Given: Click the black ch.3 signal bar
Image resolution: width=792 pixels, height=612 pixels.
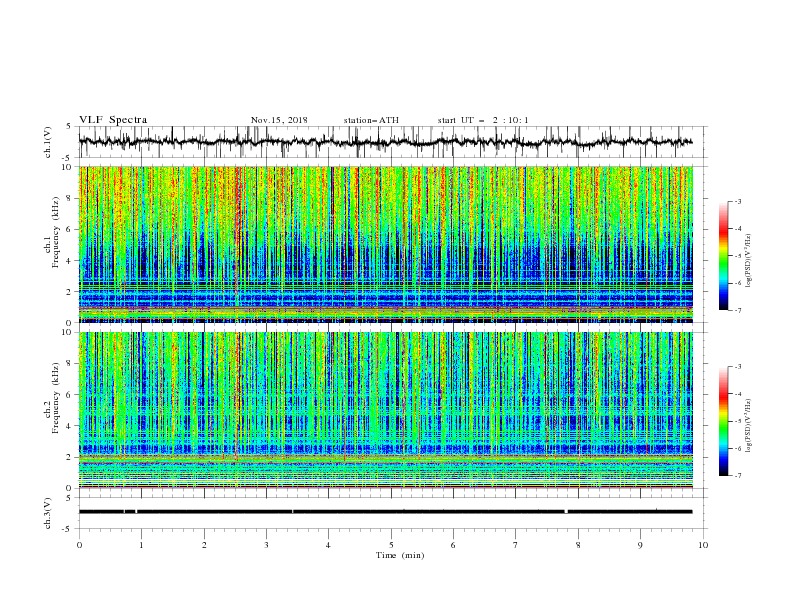Looking at the screenshot, I should [x=385, y=512].
